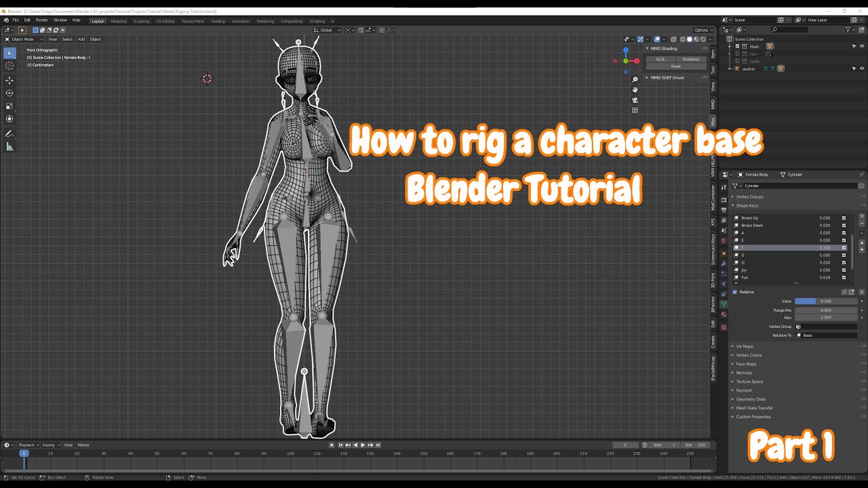Click the Range Min value field
This screenshot has height=488, width=868.
click(826, 310)
